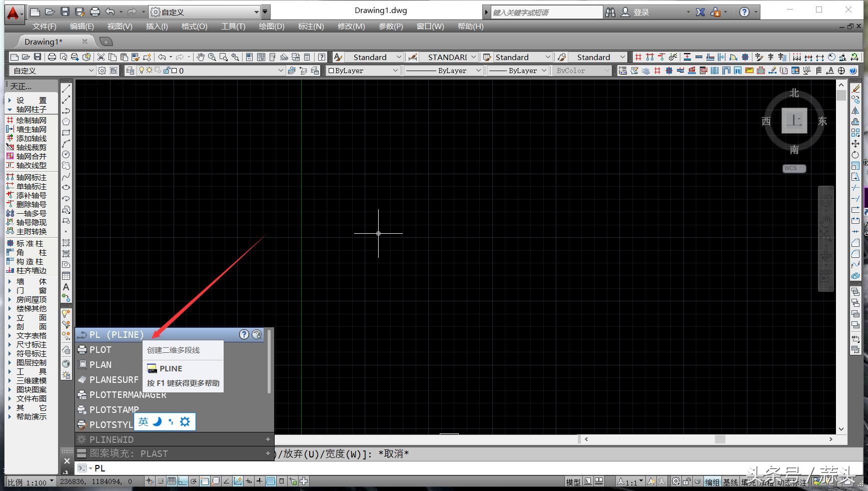Viewport: 868px width, 491px height.
Task: Click the internet search icon in PL row
Action: pos(257,334)
